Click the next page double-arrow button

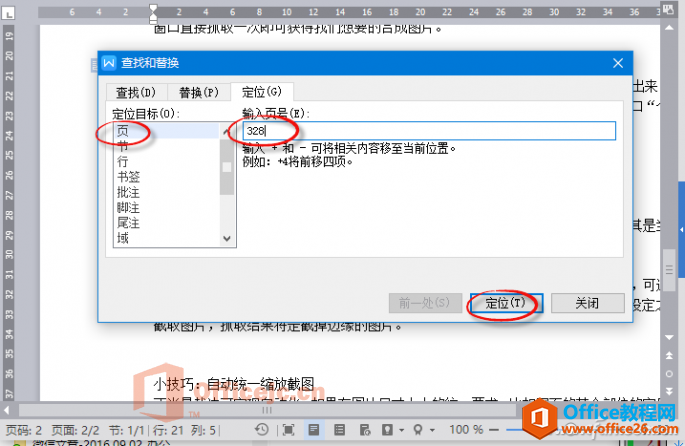coord(669,391)
